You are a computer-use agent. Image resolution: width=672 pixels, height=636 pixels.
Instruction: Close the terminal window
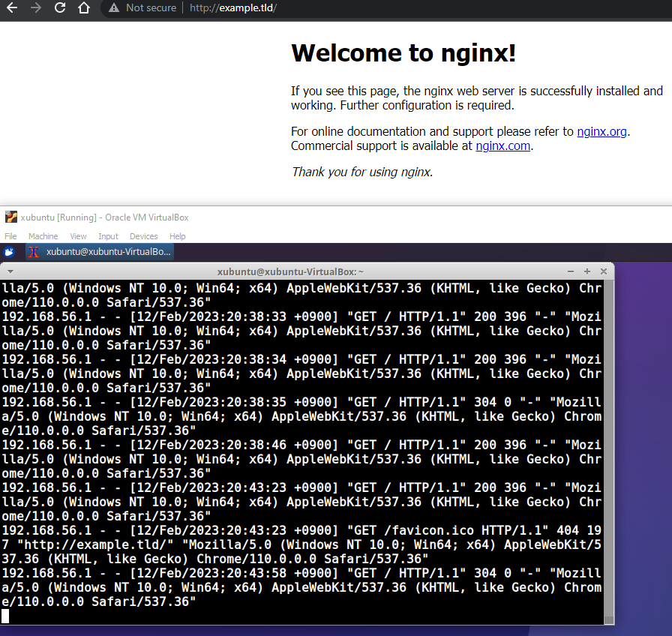pos(604,271)
